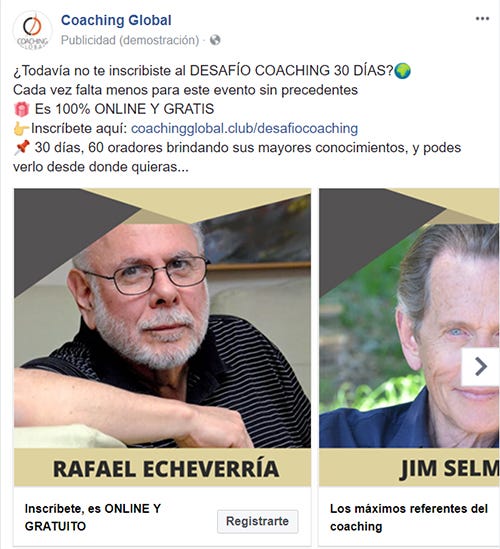Image resolution: width=500 pixels, height=549 pixels.
Task: Click the Registrarte button
Action: coord(257,521)
